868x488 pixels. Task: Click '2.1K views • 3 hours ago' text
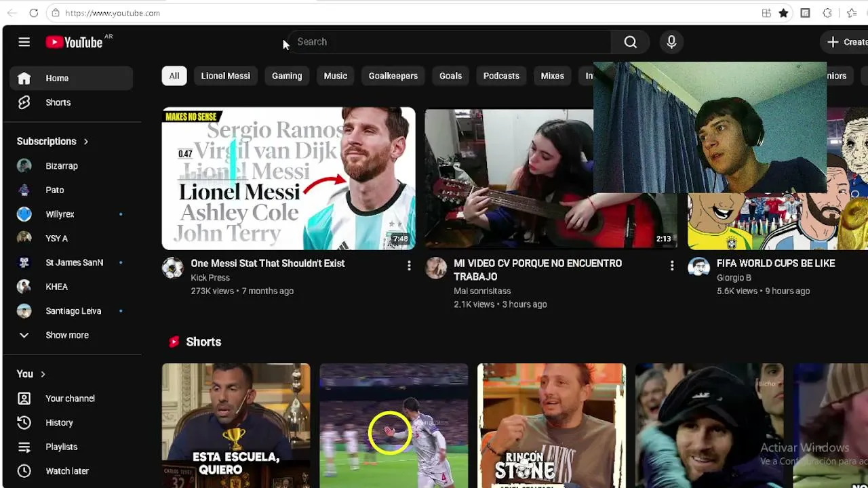point(500,304)
